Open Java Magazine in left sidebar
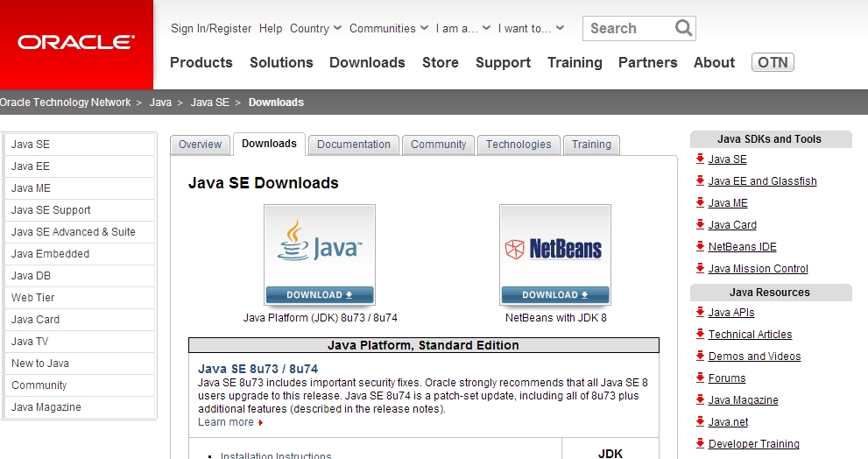The height and width of the screenshot is (459, 868). click(79, 407)
